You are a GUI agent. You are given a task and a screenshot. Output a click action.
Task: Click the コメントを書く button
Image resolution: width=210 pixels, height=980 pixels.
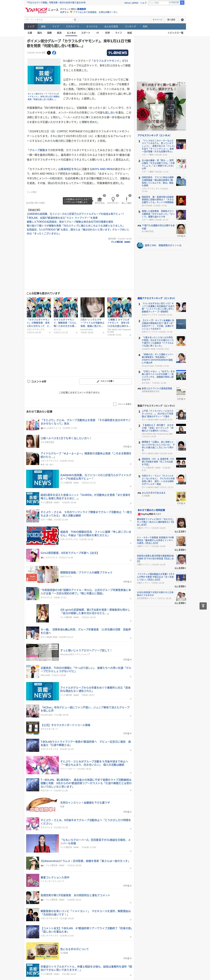[105, 381]
